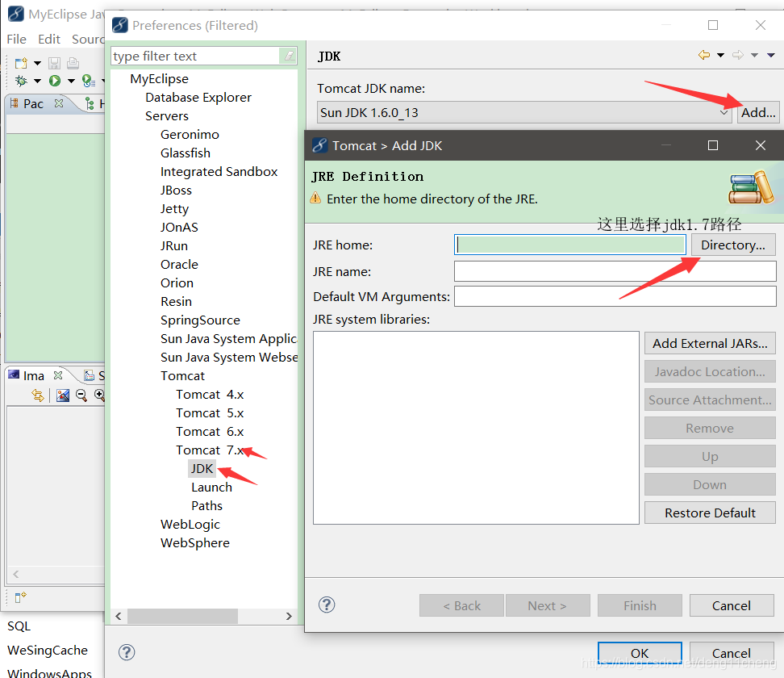Select Geronimo server entry
Screen dimensions: 784x678
(x=190, y=135)
